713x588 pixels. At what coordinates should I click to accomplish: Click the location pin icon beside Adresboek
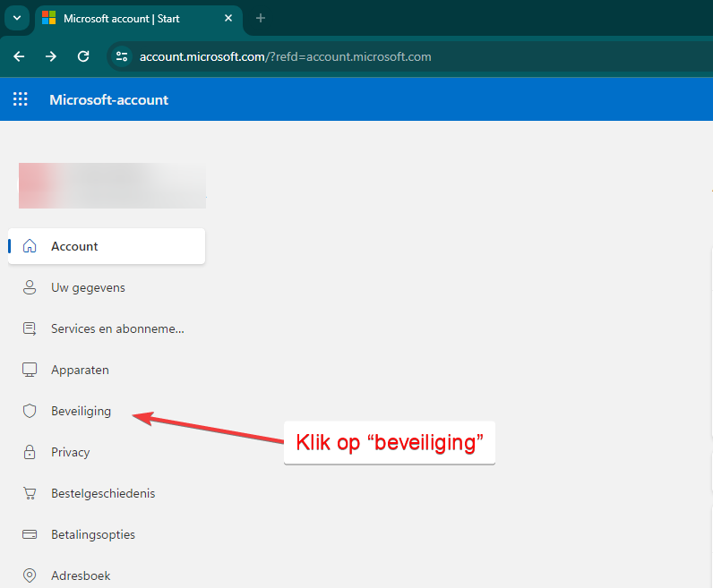coord(30,575)
